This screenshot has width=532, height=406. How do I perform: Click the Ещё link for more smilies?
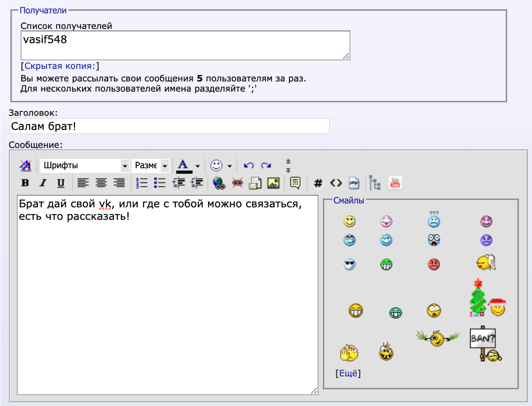[348, 373]
